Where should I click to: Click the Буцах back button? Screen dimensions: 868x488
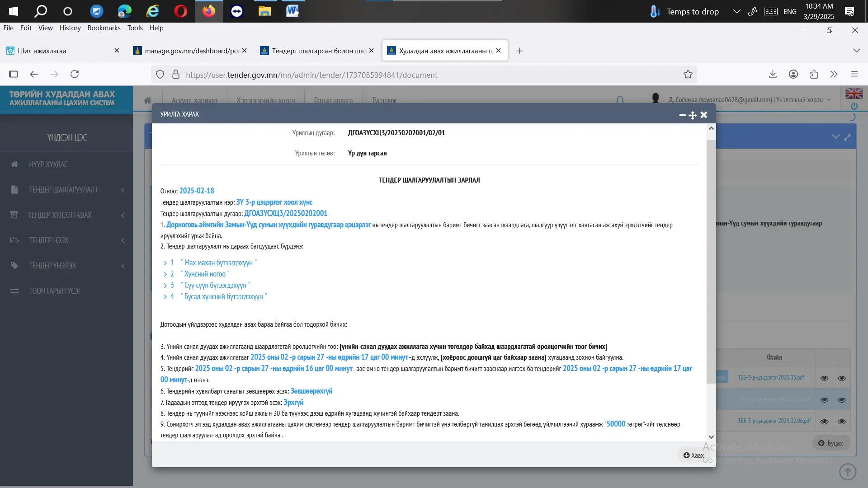click(x=831, y=443)
